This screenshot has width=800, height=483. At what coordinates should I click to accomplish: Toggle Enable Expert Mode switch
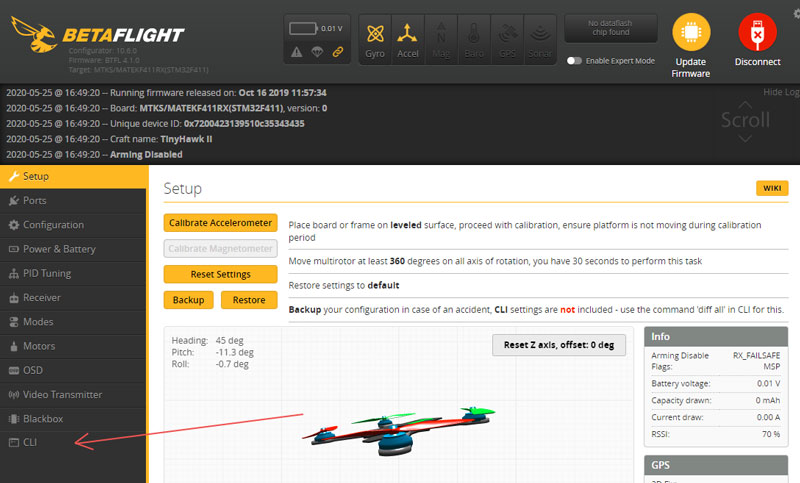pyautogui.click(x=574, y=61)
